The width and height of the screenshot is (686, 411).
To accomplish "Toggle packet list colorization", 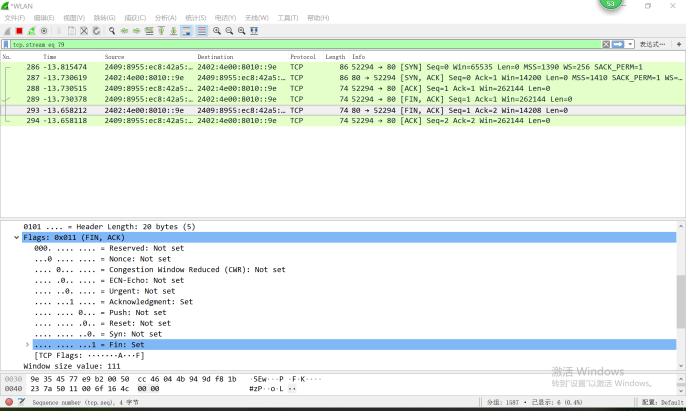I will (200, 31).
